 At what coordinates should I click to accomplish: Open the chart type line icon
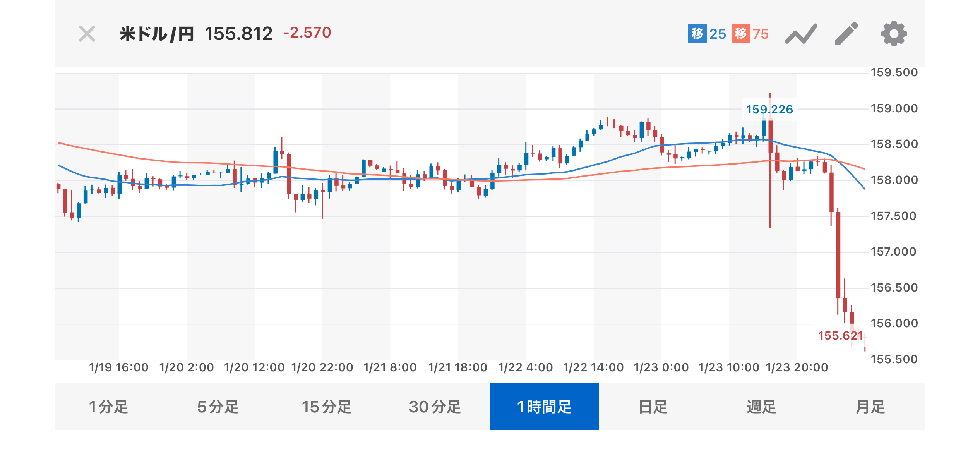pos(801,34)
